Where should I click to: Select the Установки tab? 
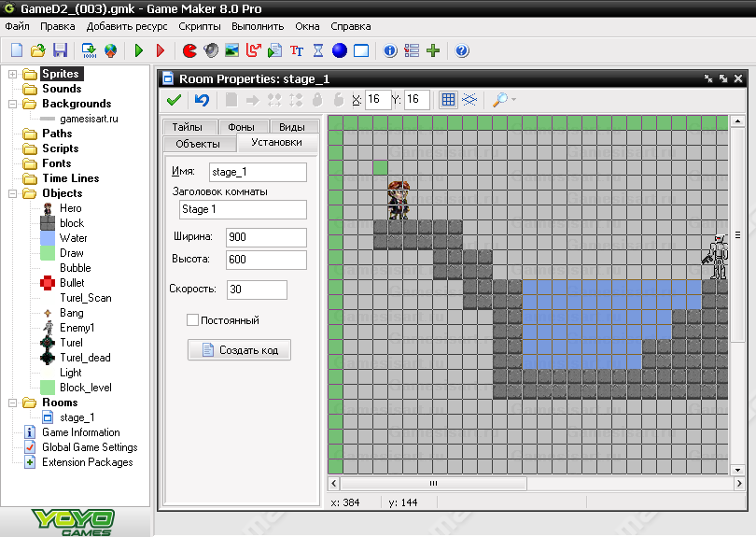click(277, 142)
